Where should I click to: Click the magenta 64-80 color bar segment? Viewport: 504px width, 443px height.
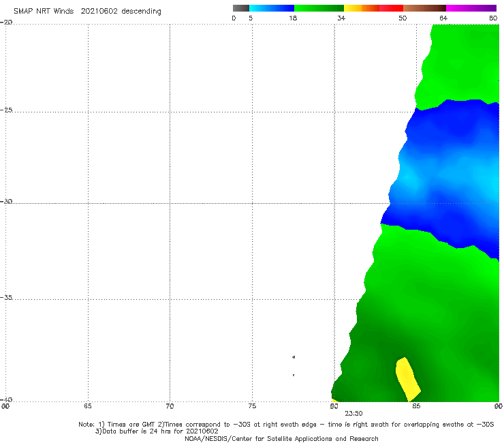(x=471, y=8)
